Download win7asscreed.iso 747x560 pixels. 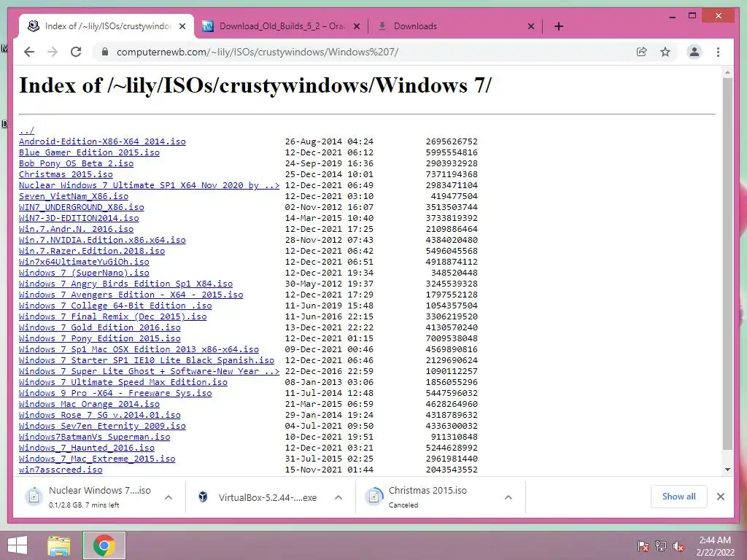(x=61, y=470)
